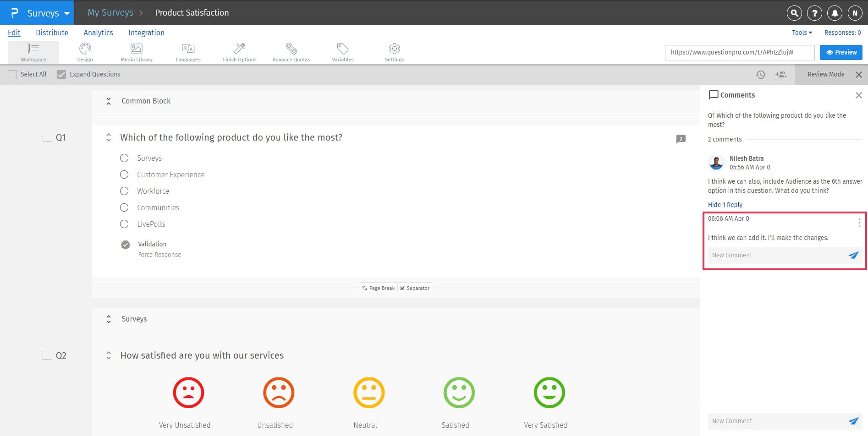
Task: Open the Design settings
Action: [x=85, y=52]
